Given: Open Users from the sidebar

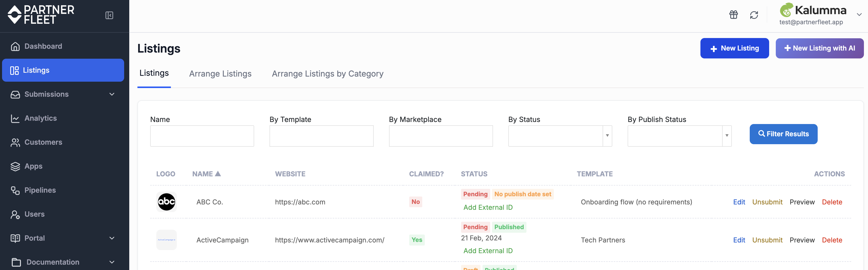Looking at the screenshot, I should point(63,214).
